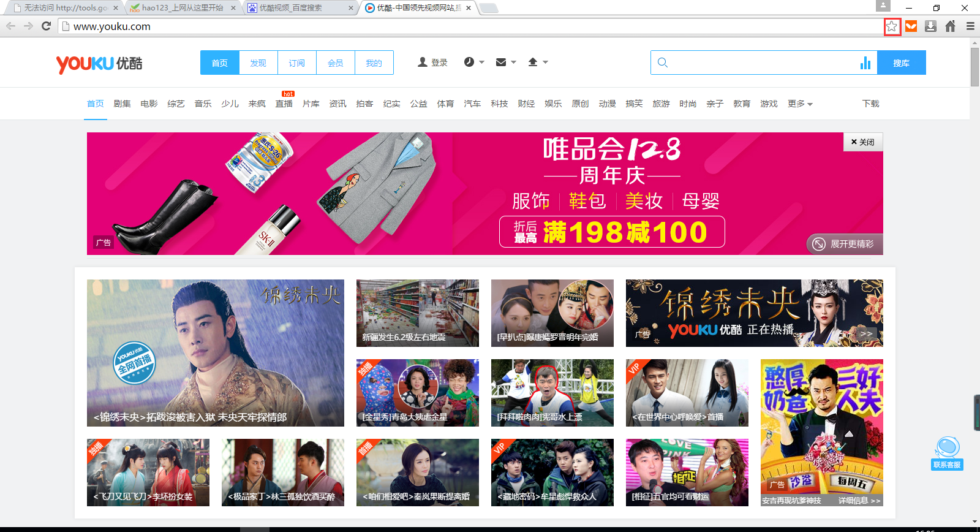The height and width of the screenshot is (532, 980).
Task: Expand the messages dropdown arrow
Action: [514, 63]
